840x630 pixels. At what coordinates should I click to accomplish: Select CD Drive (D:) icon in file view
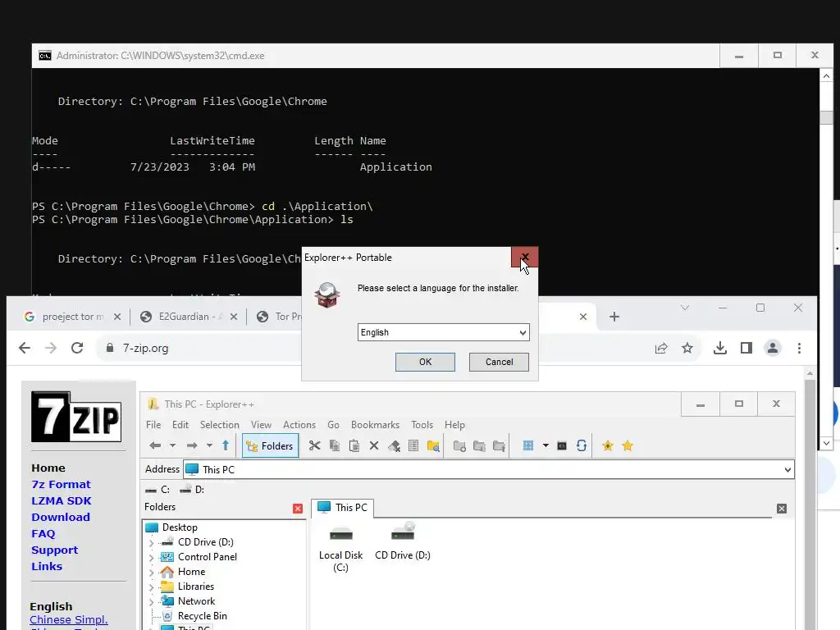click(402, 541)
